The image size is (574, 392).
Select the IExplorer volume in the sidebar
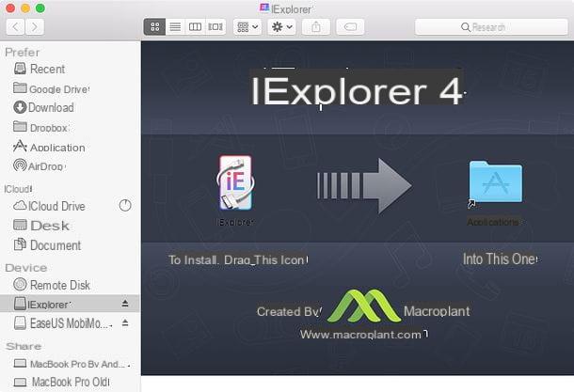pyautogui.click(x=70, y=304)
